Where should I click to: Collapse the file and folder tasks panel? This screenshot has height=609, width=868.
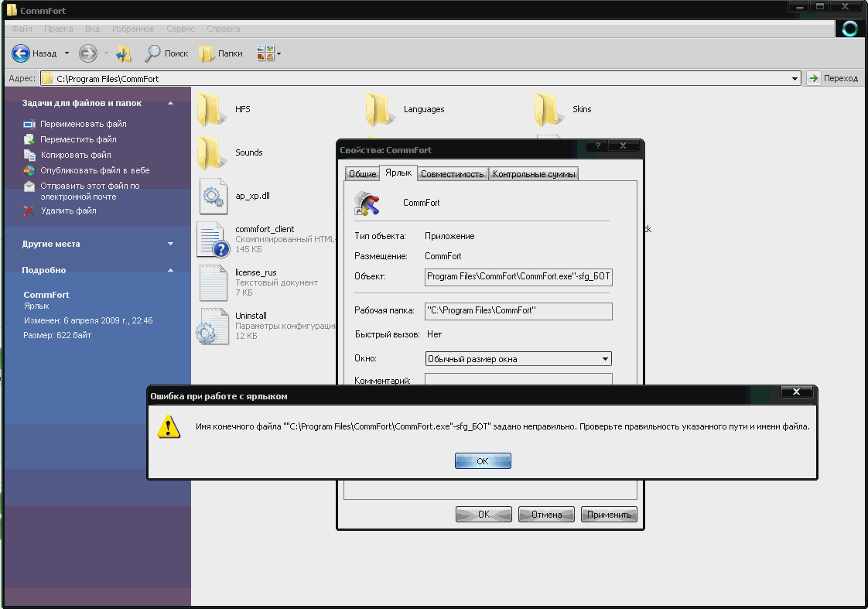(x=170, y=103)
